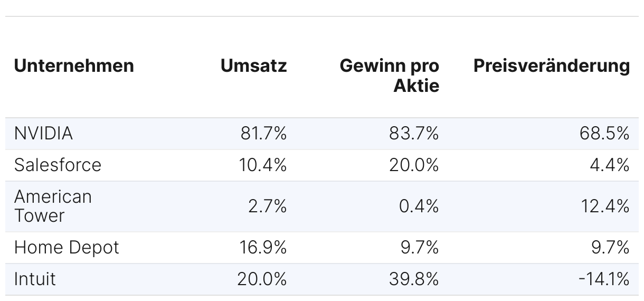
Task: Click Intuit's 39.8% earnings per share
Action: tap(414, 279)
